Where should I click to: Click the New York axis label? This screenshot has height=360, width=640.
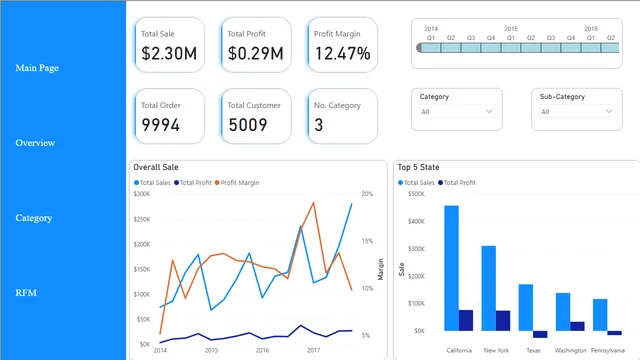coord(496,350)
